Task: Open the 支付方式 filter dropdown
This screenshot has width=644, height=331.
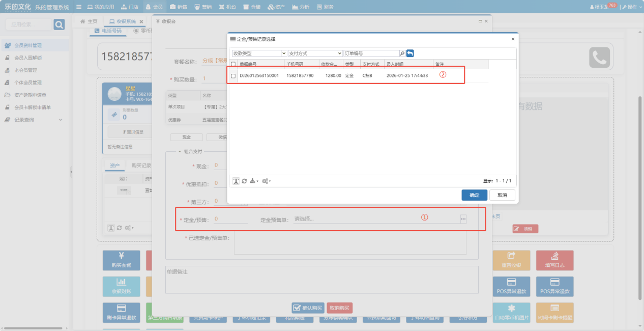Action: [315, 53]
